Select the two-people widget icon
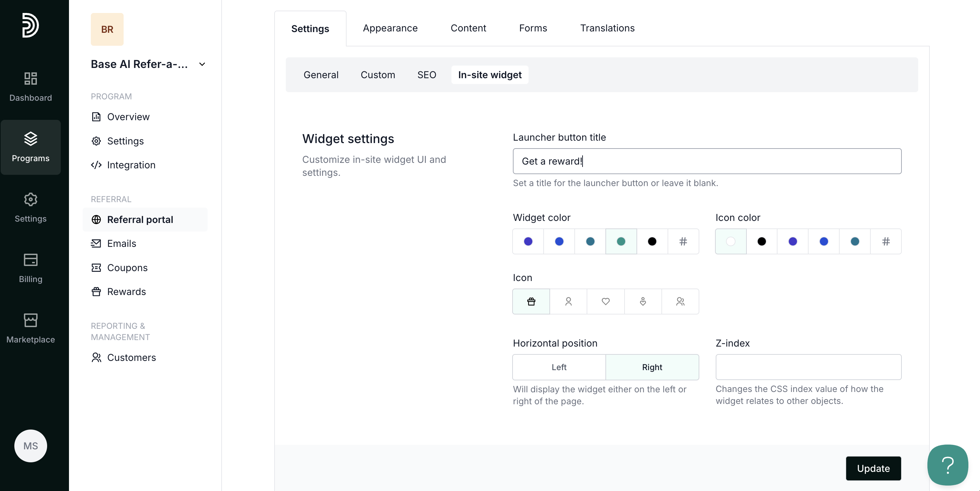 point(680,301)
